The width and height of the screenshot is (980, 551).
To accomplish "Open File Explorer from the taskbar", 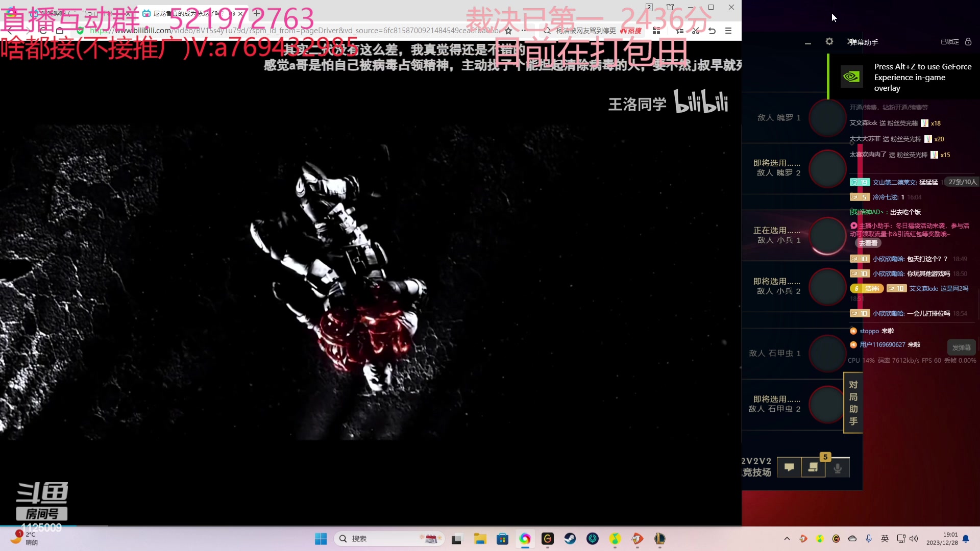I will (480, 539).
